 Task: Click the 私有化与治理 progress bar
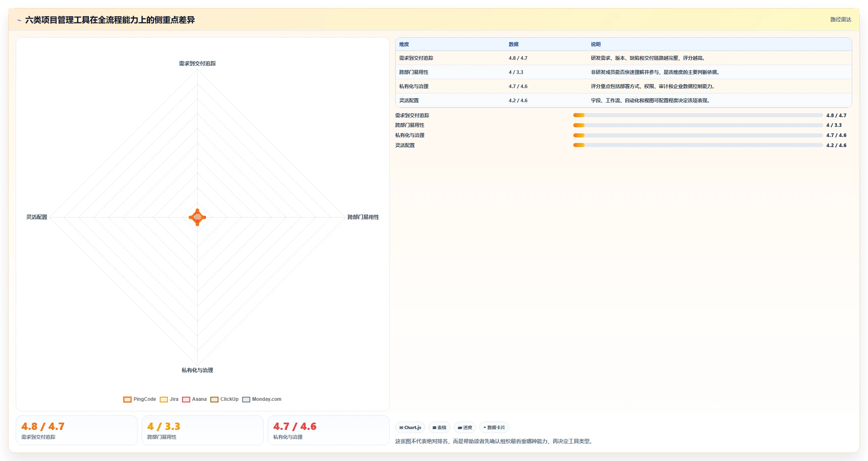(698, 135)
